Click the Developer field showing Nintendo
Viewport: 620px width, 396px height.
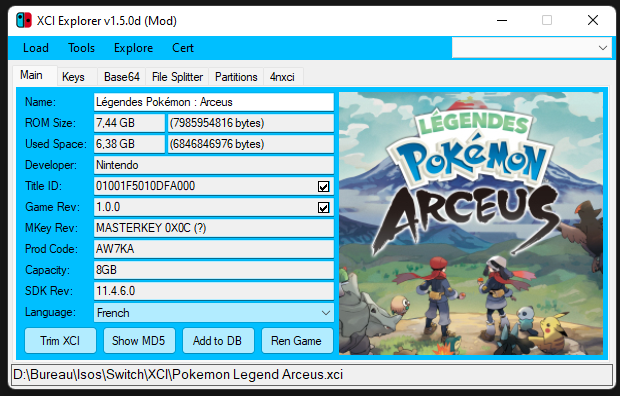click(x=214, y=165)
